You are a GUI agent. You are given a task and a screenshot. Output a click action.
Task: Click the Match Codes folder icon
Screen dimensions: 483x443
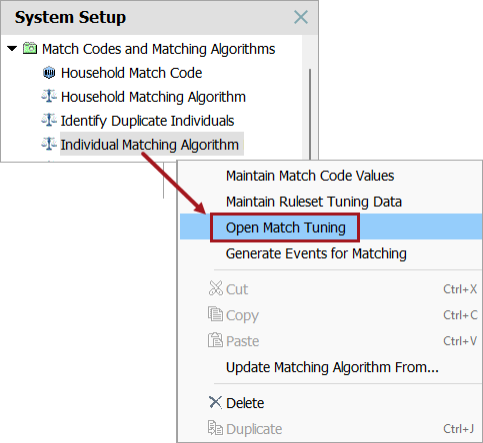(x=30, y=48)
